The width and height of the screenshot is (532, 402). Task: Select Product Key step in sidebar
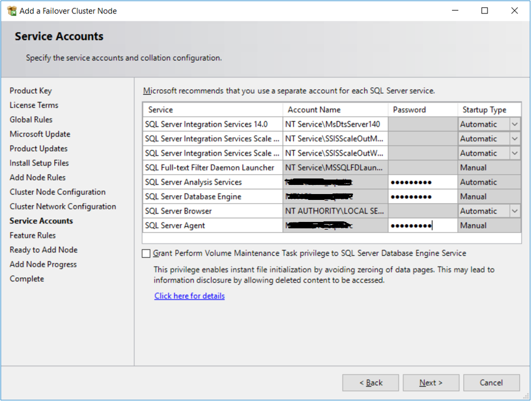[31, 91]
